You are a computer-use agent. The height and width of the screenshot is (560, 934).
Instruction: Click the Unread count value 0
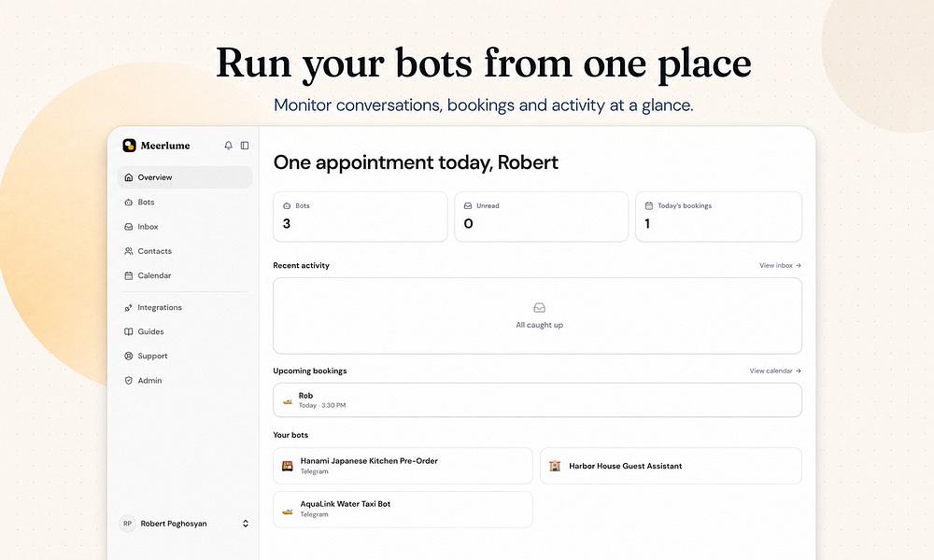coord(468,224)
